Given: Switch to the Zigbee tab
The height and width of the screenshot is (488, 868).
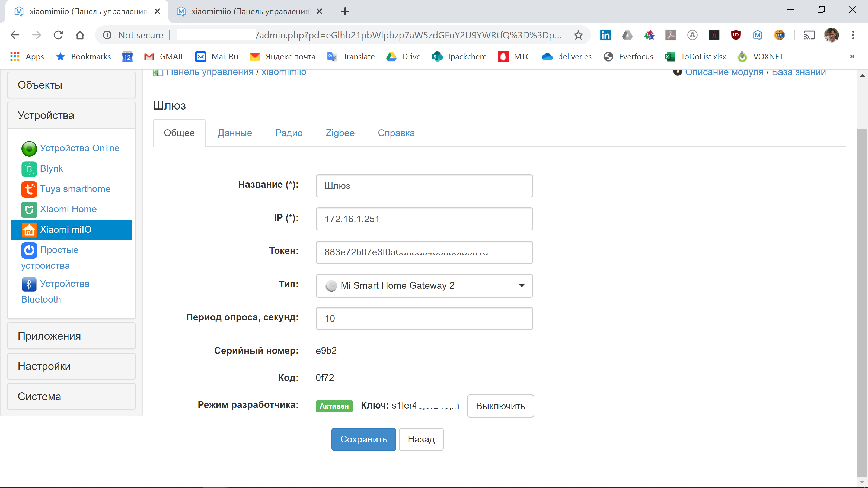Looking at the screenshot, I should [340, 133].
